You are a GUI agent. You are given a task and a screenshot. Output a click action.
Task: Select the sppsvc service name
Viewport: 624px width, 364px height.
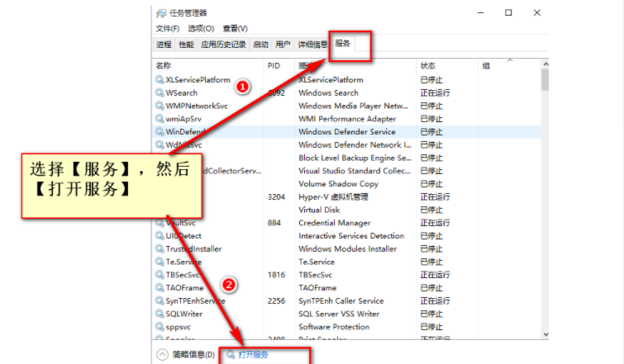178,327
